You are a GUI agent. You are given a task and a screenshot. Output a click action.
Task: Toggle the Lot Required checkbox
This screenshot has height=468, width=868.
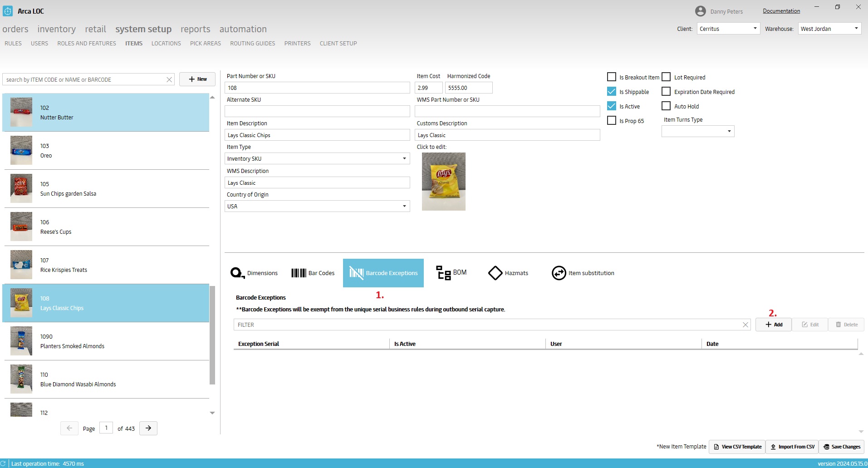click(x=666, y=77)
